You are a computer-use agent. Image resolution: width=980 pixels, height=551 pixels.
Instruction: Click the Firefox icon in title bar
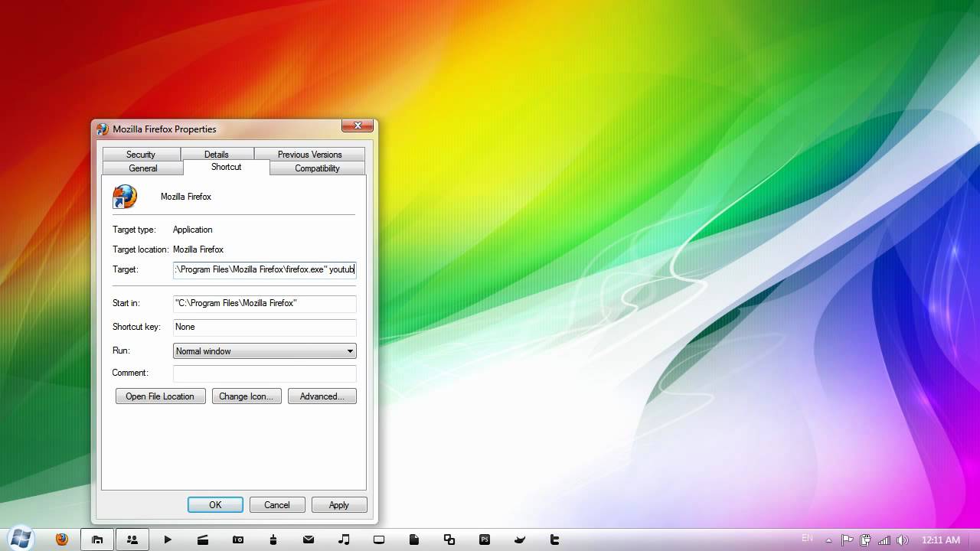pyautogui.click(x=103, y=129)
